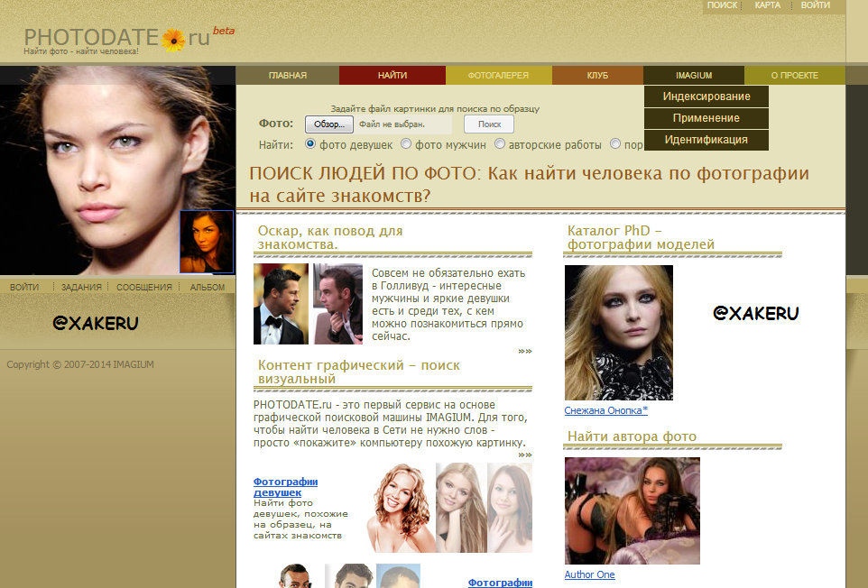Open the ПОИСК link in top bar
868x588 pixels.
pos(722,5)
